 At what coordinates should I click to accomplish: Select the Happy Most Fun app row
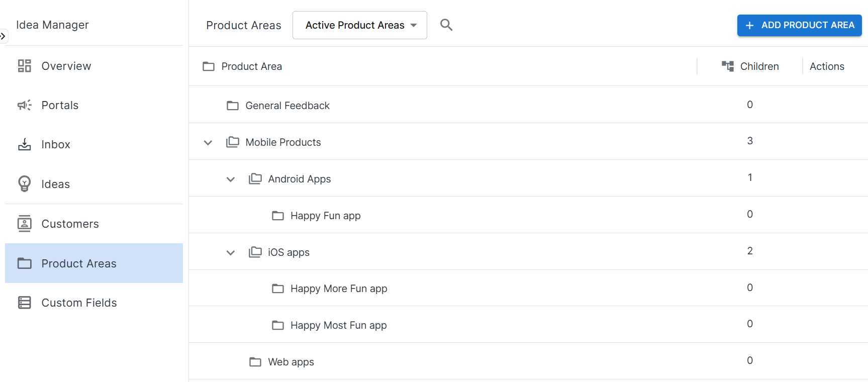pos(338,325)
